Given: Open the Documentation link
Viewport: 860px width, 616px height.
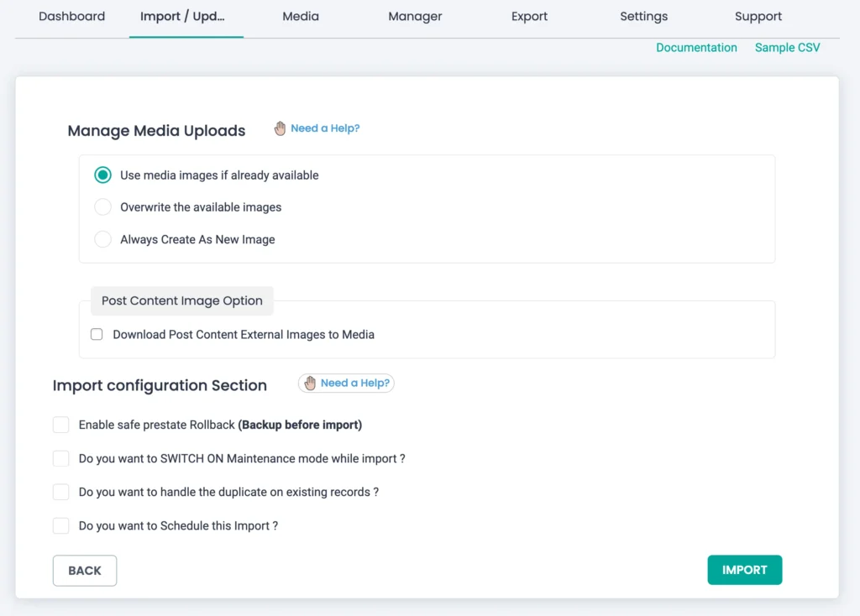Looking at the screenshot, I should [x=696, y=48].
